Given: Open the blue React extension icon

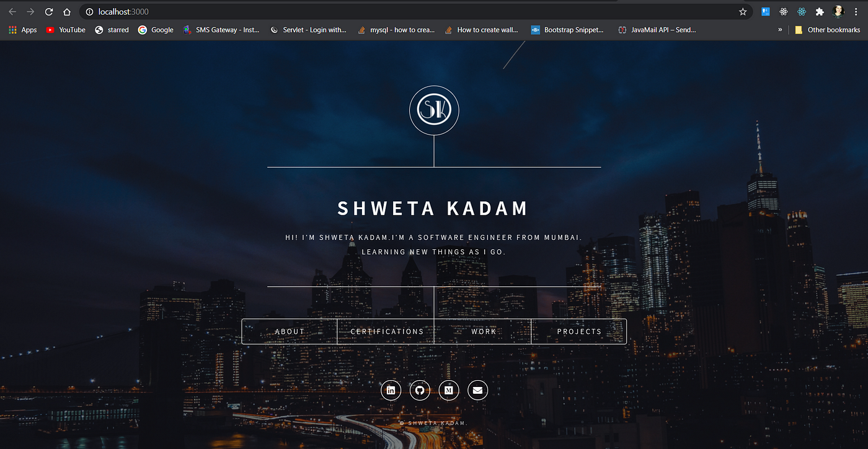Looking at the screenshot, I should [x=802, y=12].
